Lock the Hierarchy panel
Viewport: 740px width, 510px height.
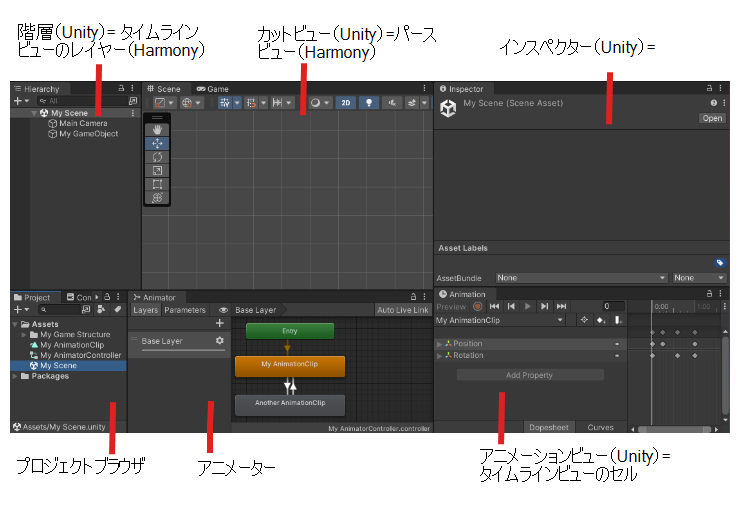click(121, 88)
